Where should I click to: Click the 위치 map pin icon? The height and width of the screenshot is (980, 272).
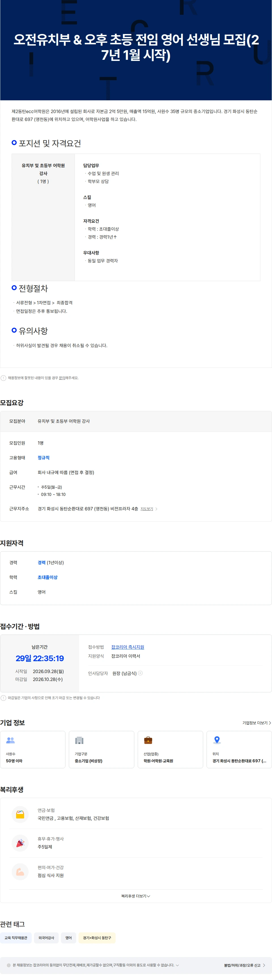(x=217, y=740)
